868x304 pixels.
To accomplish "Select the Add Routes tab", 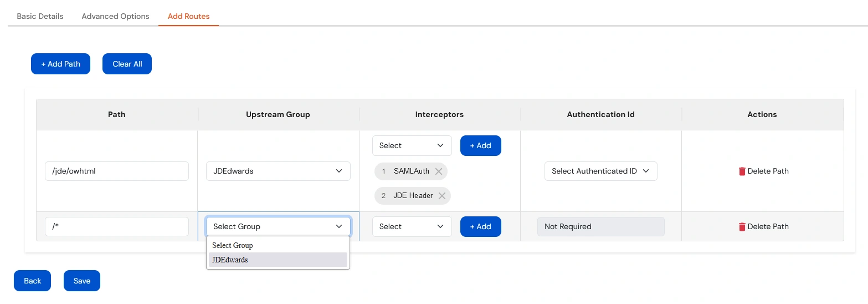I will click(x=188, y=16).
